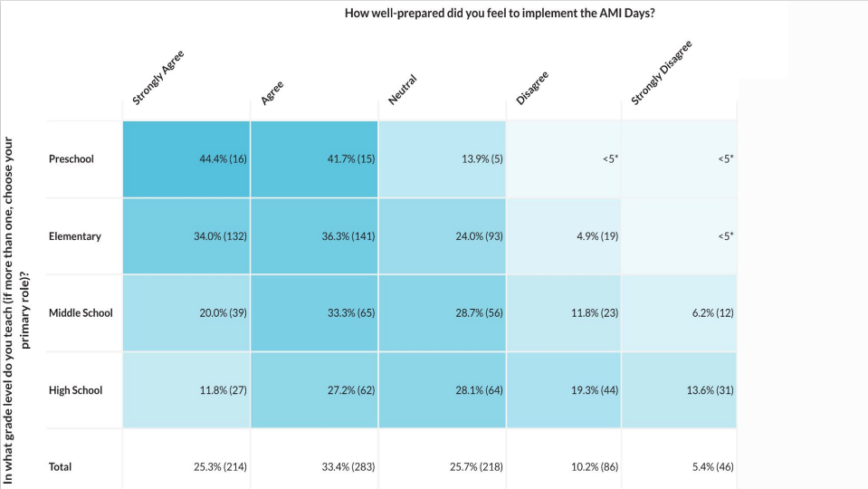Image resolution: width=868 pixels, height=489 pixels.
Task: Click the Strongly Disagree column header
Action: coord(661,72)
